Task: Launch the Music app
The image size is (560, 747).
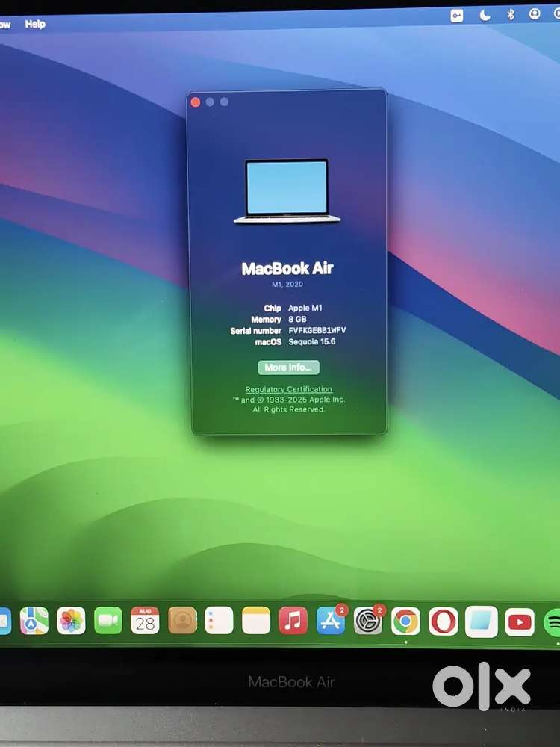Action: [293, 621]
